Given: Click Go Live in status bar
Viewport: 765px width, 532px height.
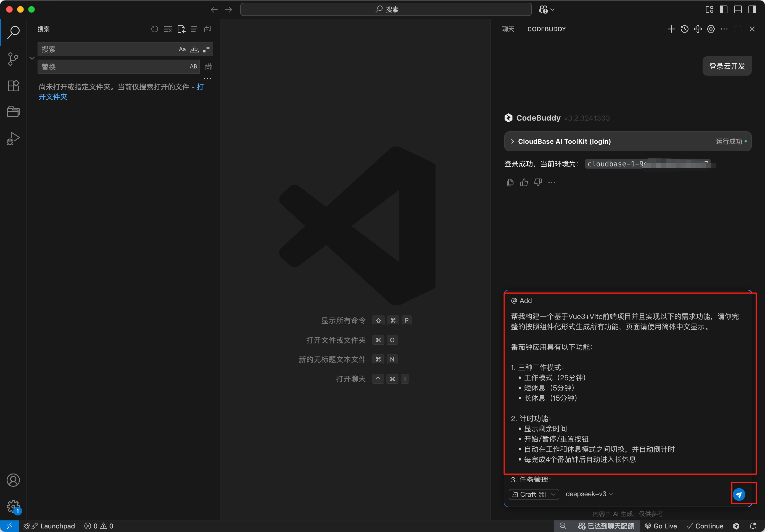Looking at the screenshot, I should [x=661, y=526].
